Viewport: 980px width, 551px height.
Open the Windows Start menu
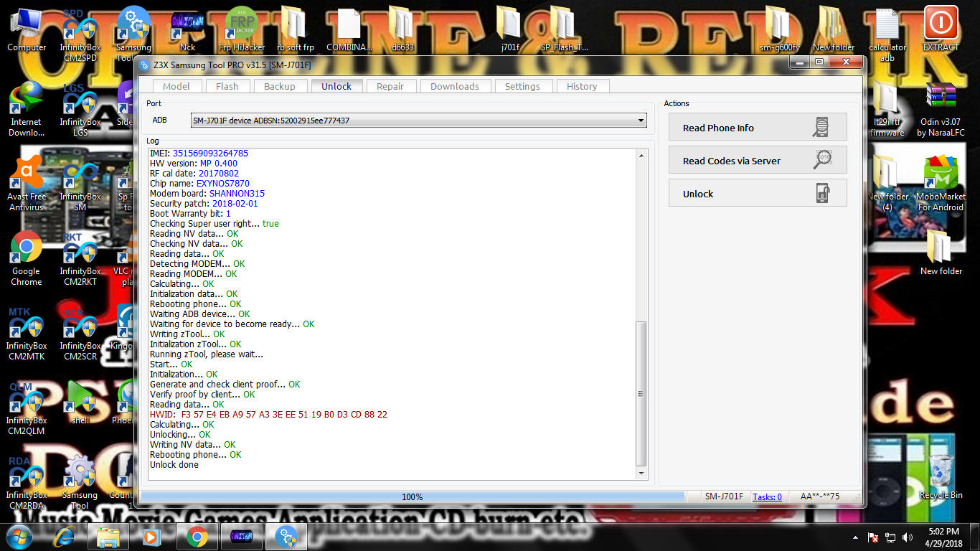tap(18, 537)
